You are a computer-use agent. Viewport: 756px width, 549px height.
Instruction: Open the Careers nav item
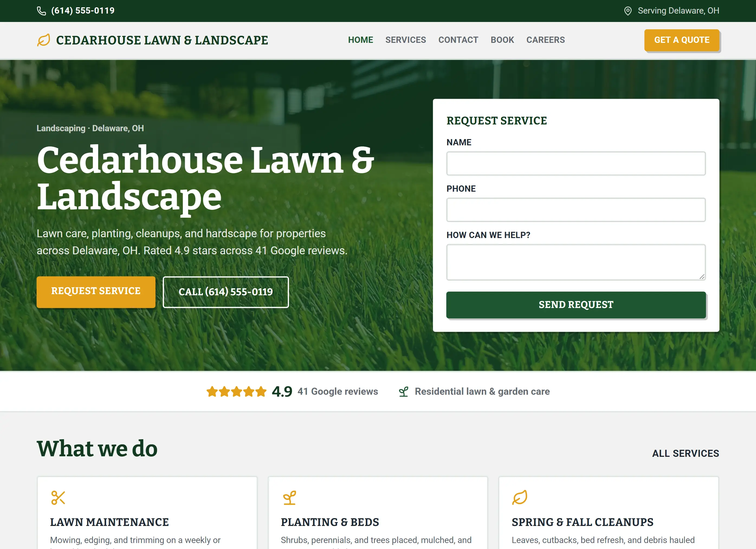point(545,40)
